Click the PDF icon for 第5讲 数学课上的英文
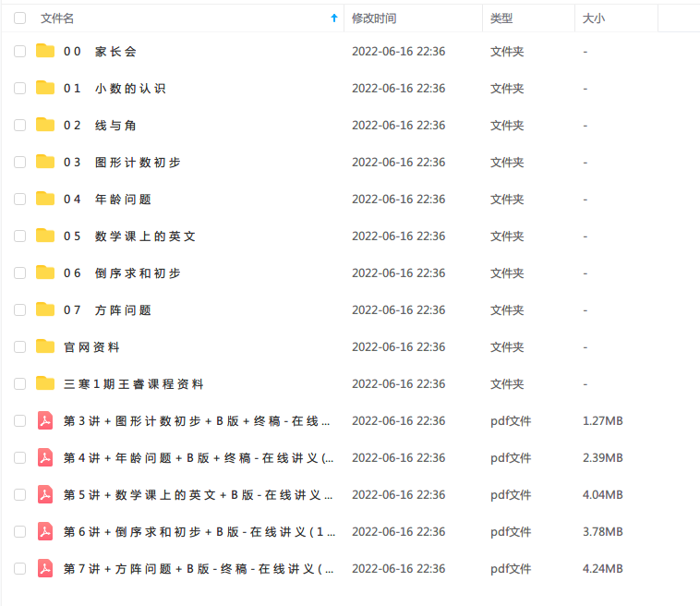700x606 pixels. (x=45, y=494)
